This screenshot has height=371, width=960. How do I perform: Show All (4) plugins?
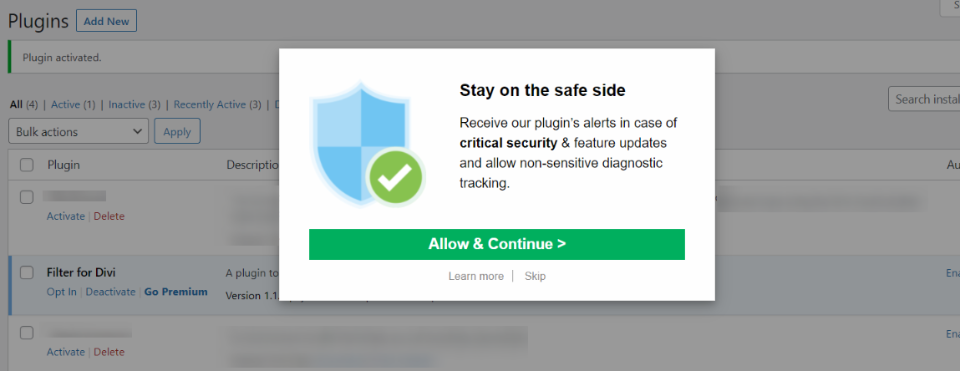(x=24, y=105)
